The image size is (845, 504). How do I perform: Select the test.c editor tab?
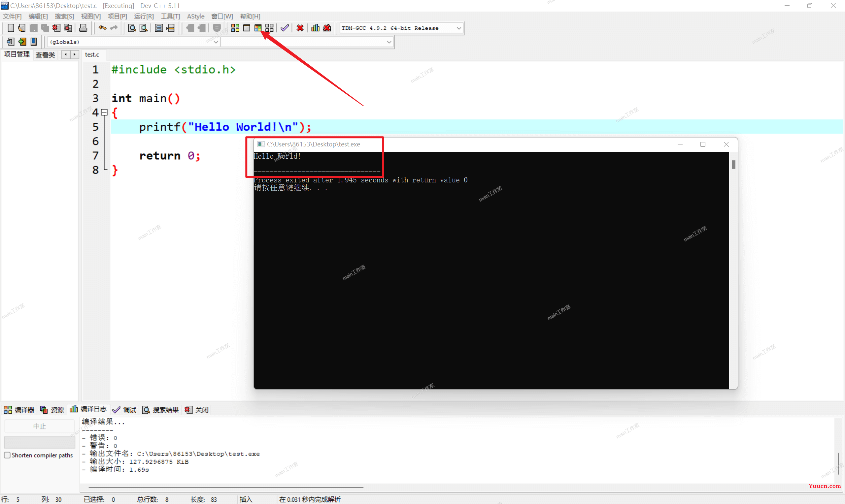(92, 54)
